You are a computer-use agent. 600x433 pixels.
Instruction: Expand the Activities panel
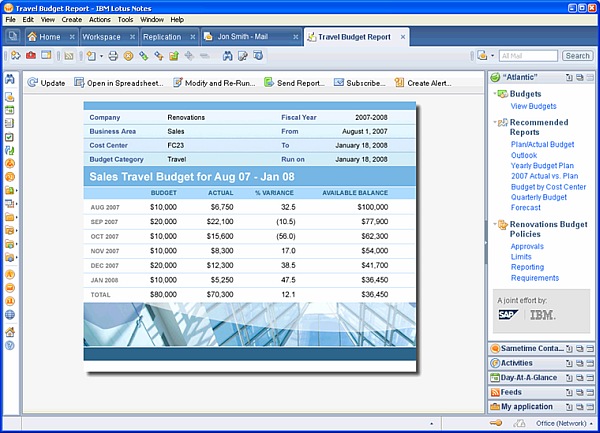pos(590,363)
